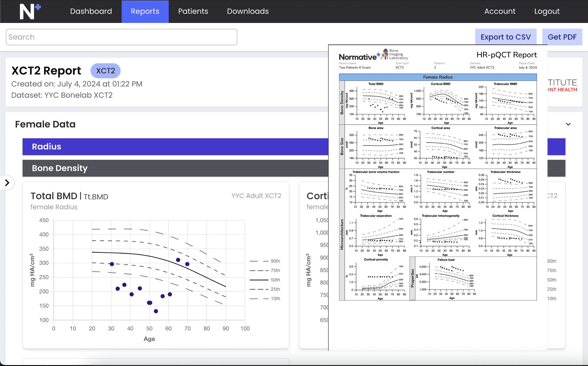Image resolution: width=588 pixels, height=366 pixels.
Task: Toggle the 10th percentile legend entry
Action: pyautogui.click(x=265, y=299)
